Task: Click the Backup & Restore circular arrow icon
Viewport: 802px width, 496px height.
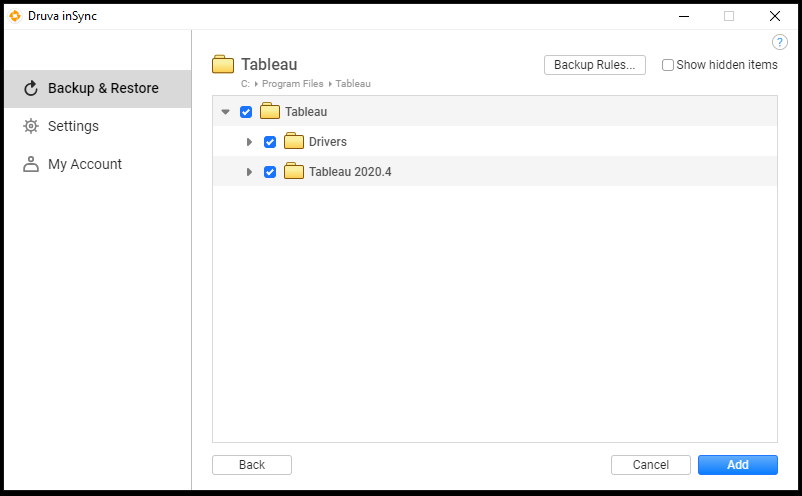Action: tap(31, 88)
